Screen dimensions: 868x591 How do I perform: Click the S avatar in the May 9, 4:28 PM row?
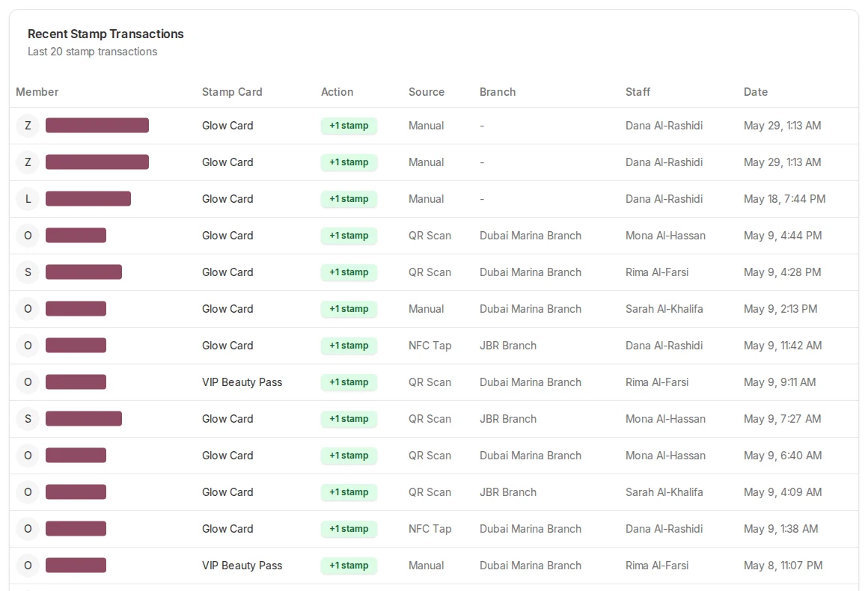coord(28,272)
